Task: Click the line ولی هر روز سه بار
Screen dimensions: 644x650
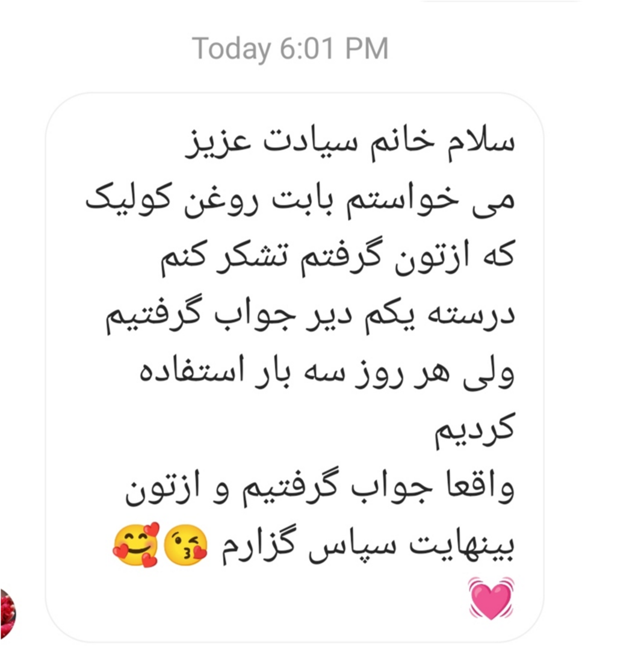Action: coord(327,373)
